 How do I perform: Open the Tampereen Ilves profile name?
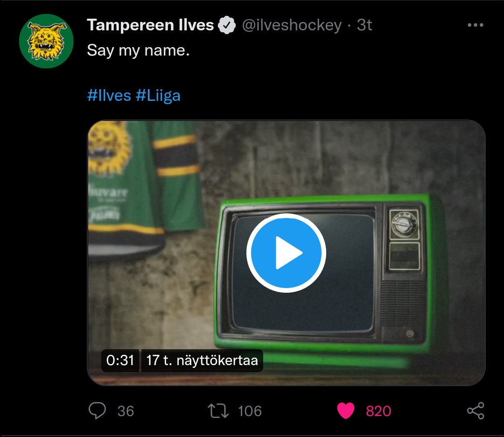pyautogui.click(x=150, y=25)
